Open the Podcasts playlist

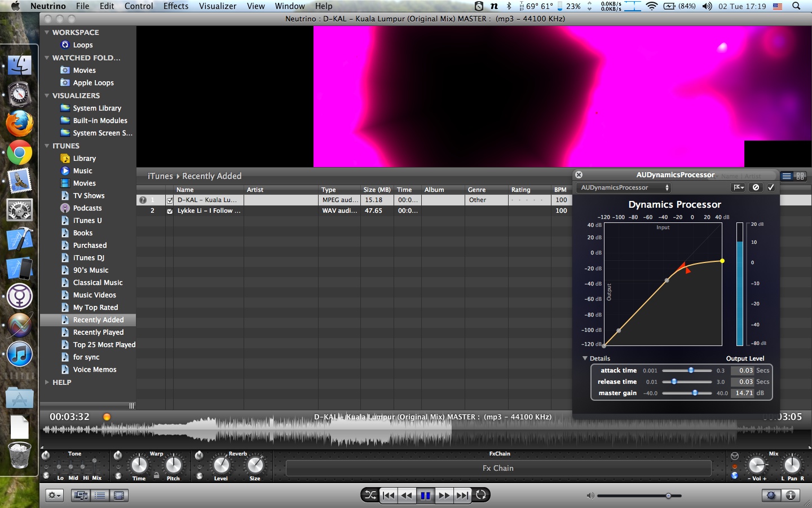[87, 208]
